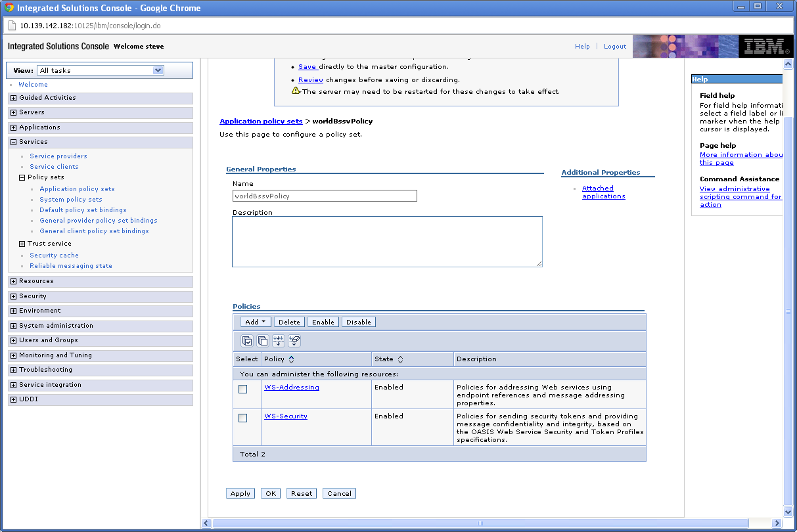Click the Reset button
This screenshot has height=532, width=797.
click(x=302, y=493)
